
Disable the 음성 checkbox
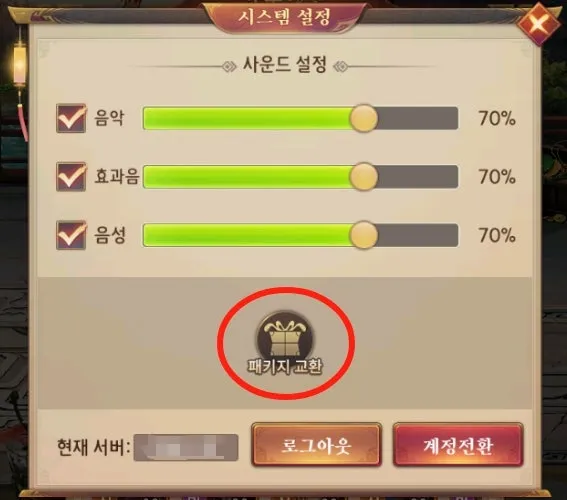click(x=71, y=235)
